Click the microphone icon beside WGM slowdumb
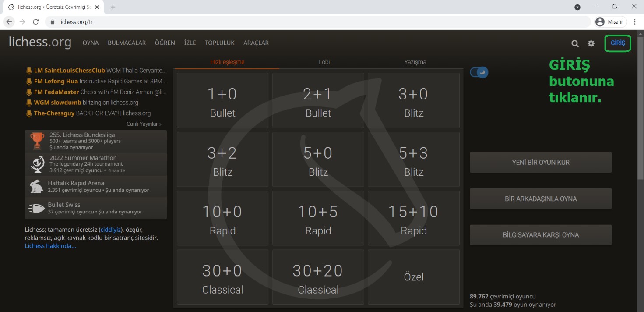The height and width of the screenshot is (312, 644). point(29,103)
